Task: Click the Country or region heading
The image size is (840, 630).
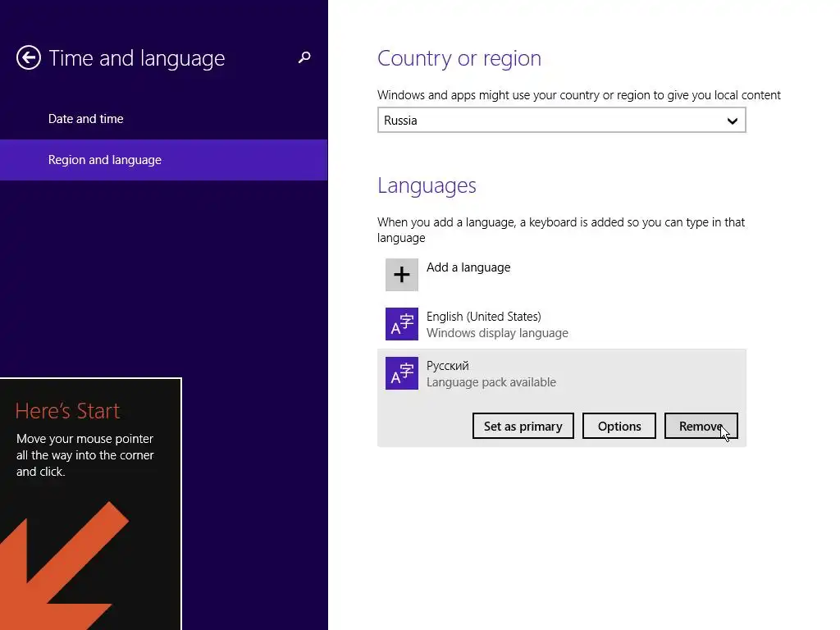Action: [459, 58]
